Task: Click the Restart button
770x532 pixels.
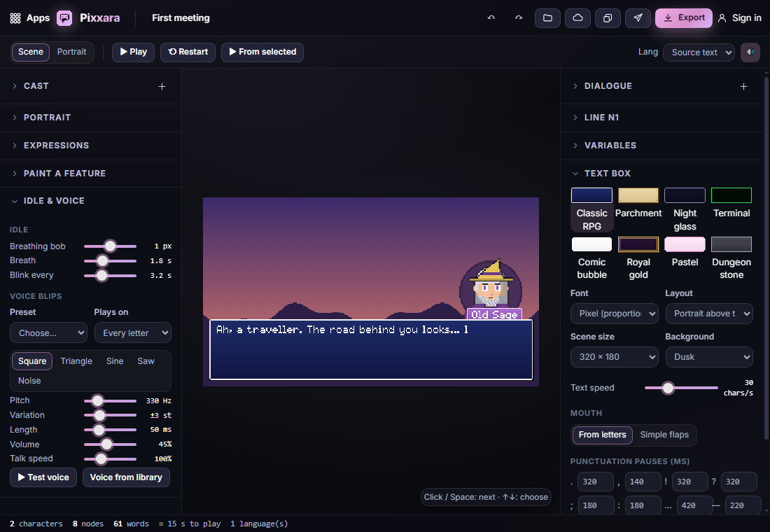Action: (x=188, y=52)
